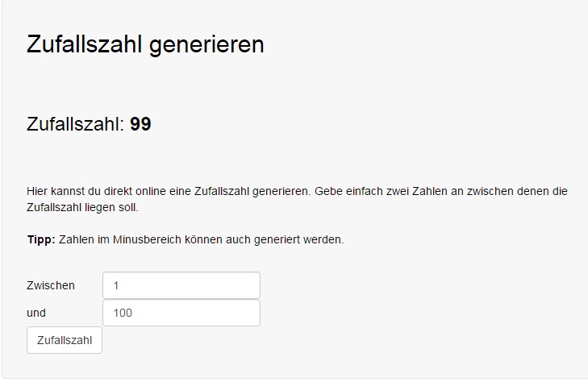Focus the und input field containing 100
The width and height of the screenshot is (588, 382).
click(x=181, y=313)
